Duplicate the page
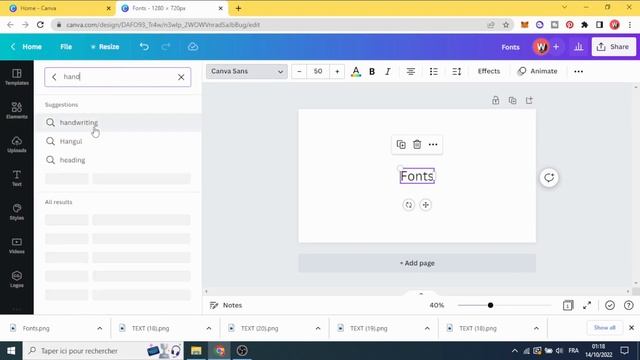640x360 pixels. coord(512,100)
